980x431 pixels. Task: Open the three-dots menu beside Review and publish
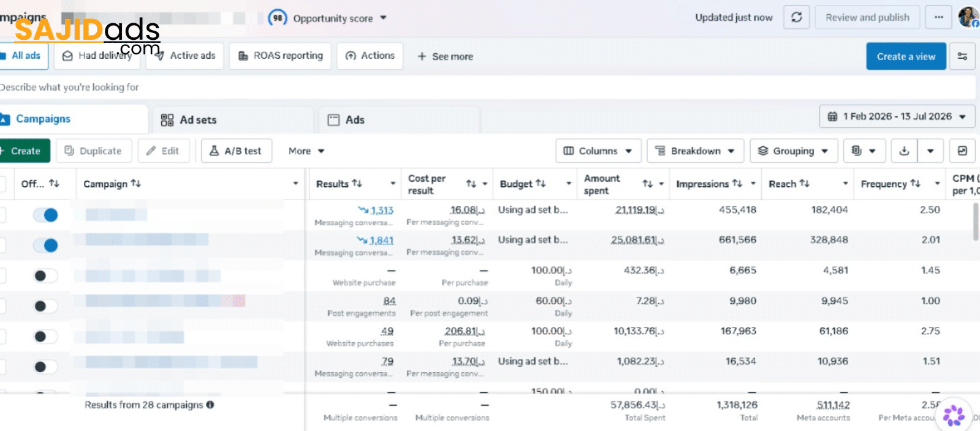pos(938,17)
